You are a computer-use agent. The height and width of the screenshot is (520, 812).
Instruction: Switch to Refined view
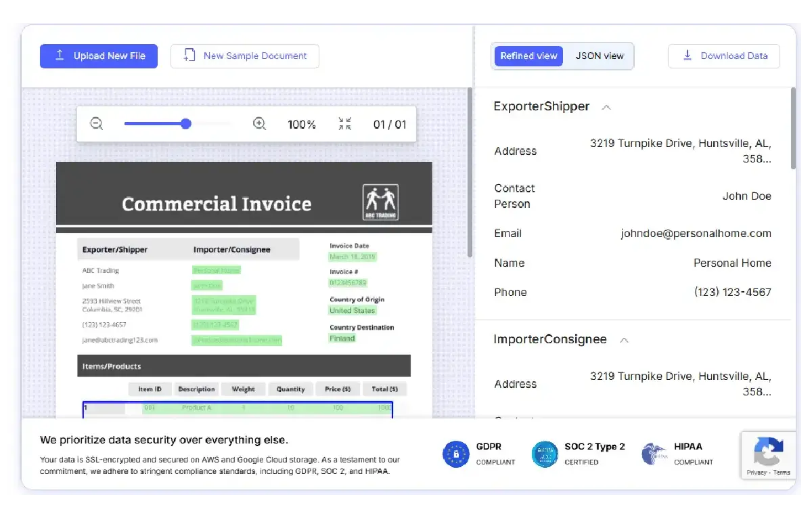[528, 56]
